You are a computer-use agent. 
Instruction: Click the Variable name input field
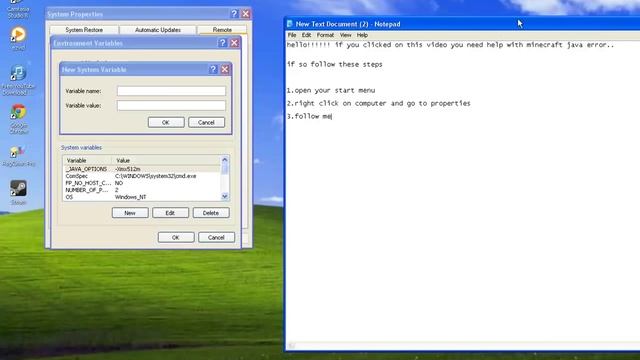(x=171, y=91)
